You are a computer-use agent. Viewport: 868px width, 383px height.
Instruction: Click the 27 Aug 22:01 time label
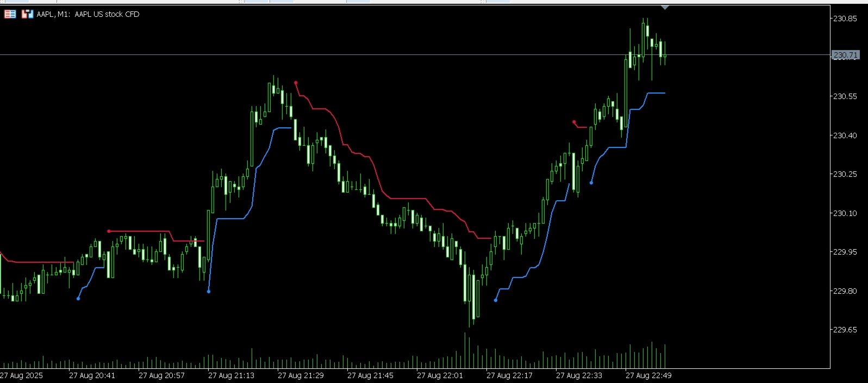(x=440, y=375)
